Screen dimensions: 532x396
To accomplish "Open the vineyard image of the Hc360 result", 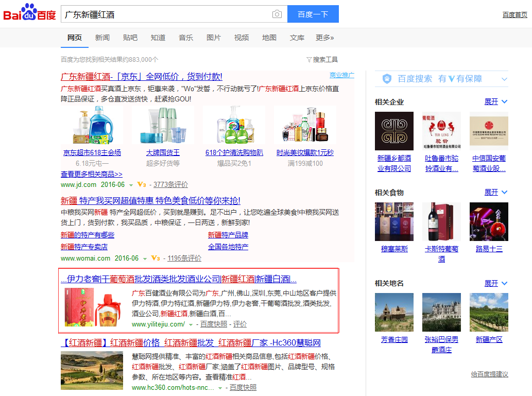I will [92, 371].
